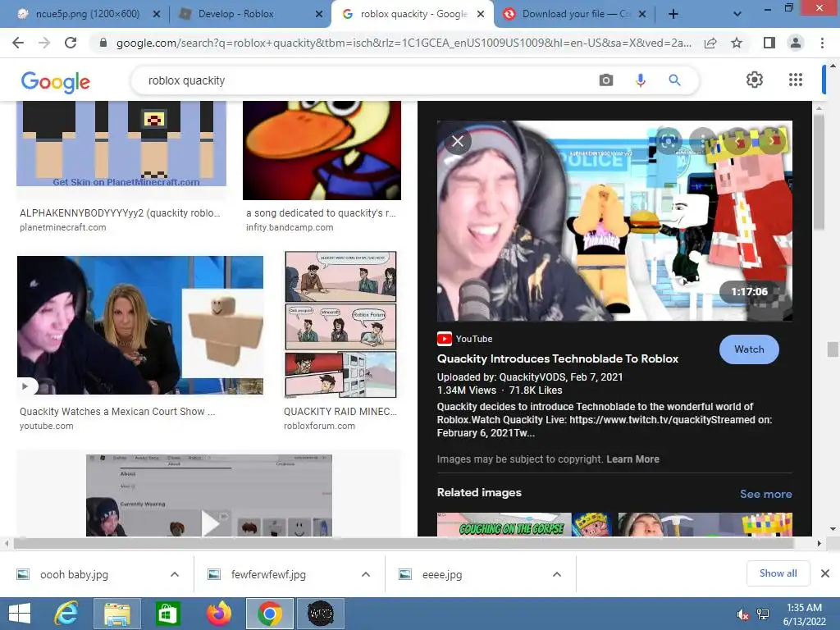Launch Firefox from taskbar

218,614
